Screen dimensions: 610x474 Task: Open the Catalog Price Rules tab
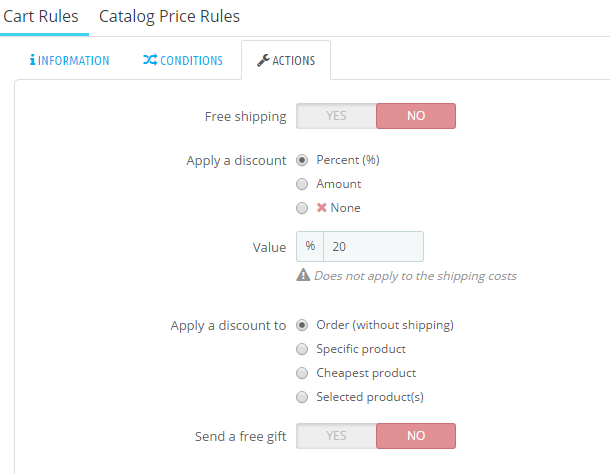(x=169, y=16)
